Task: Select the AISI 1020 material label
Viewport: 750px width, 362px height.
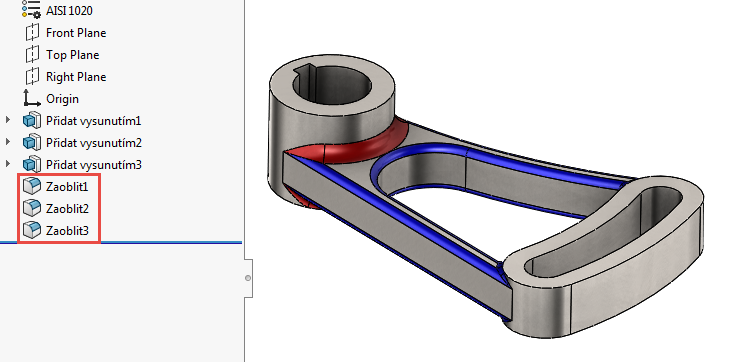Action: tap(69, 11)
